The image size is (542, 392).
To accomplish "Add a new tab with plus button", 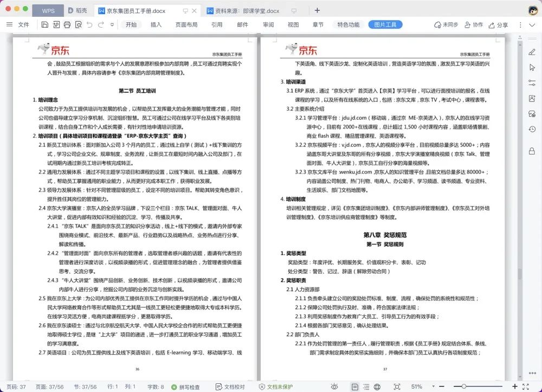I will pyautogui.click(x=317, y=10).
